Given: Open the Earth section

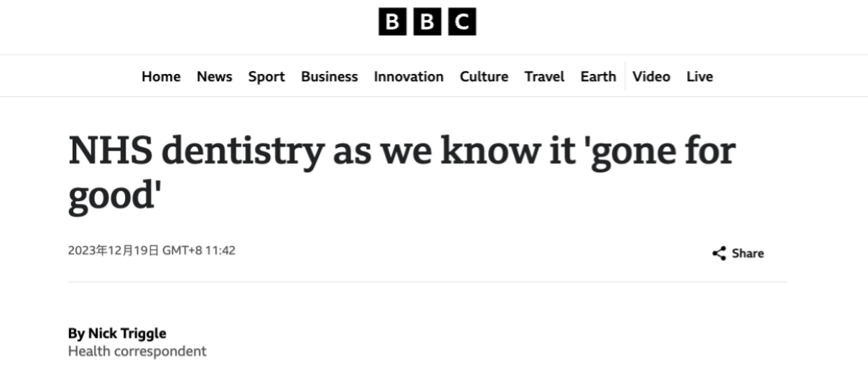Looking at the screenshot, I should (x=598, y=77).
